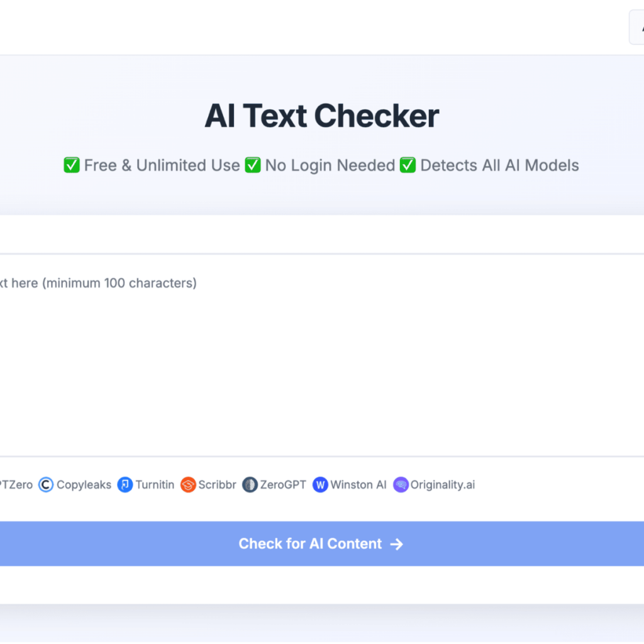Viewport: 644px width, 644px height.
Task: Click the "AI Text Checker" heading
Action: tap(322, 116)
